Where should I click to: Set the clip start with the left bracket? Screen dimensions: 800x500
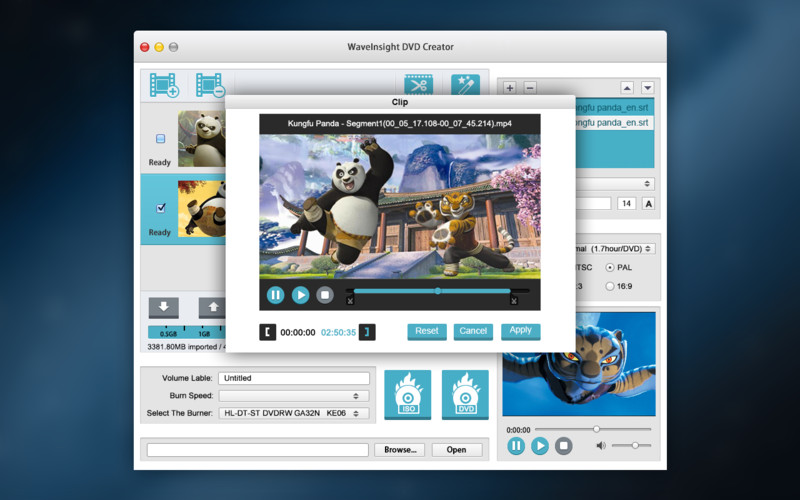pos(267,332)
